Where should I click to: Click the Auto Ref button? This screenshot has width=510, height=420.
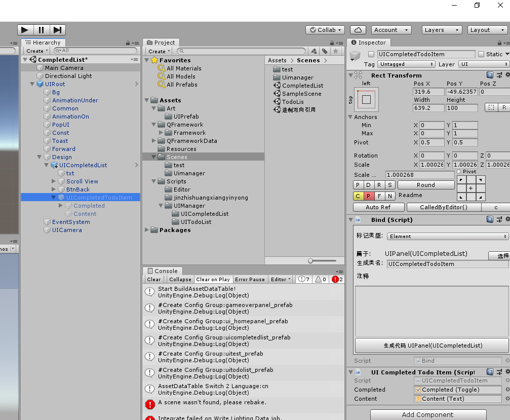point(378,207)
